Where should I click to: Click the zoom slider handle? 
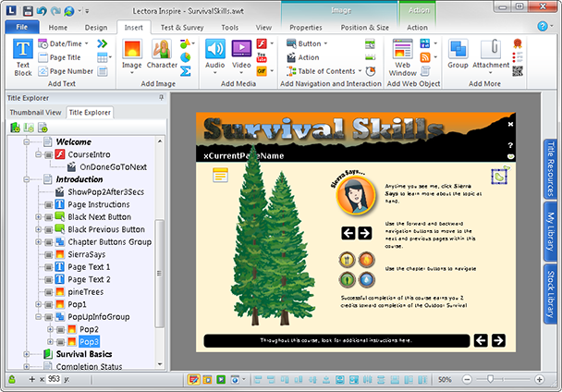click(x=490, y=379)
